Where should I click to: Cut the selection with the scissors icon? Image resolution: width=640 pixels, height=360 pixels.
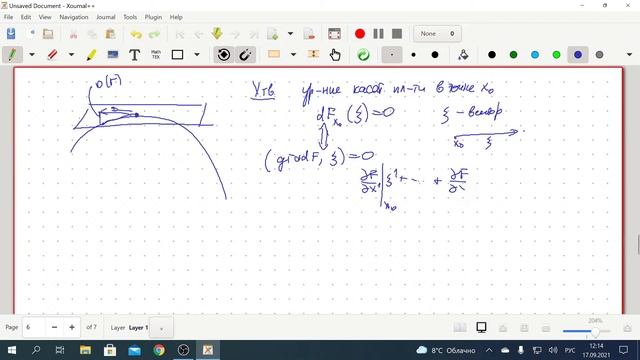pos(73,33)
